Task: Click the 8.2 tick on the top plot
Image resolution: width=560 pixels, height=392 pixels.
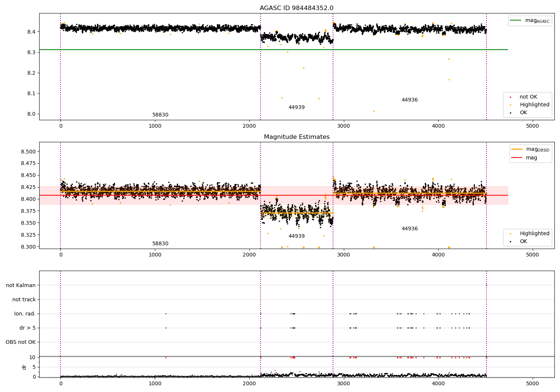Action: pyautogui.click(x=32, y=73)
